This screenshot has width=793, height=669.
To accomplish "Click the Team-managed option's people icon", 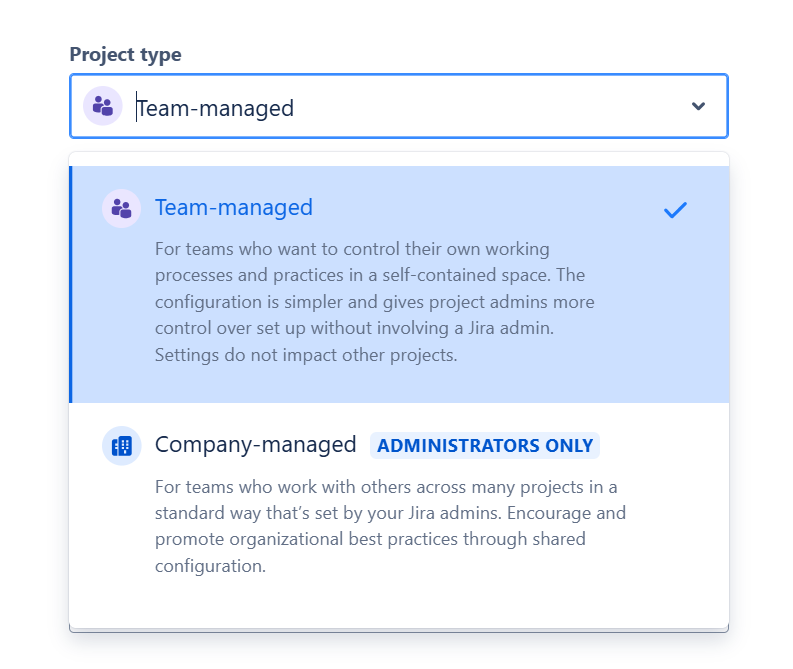I will pyautogui.click(x=121, y=208).
